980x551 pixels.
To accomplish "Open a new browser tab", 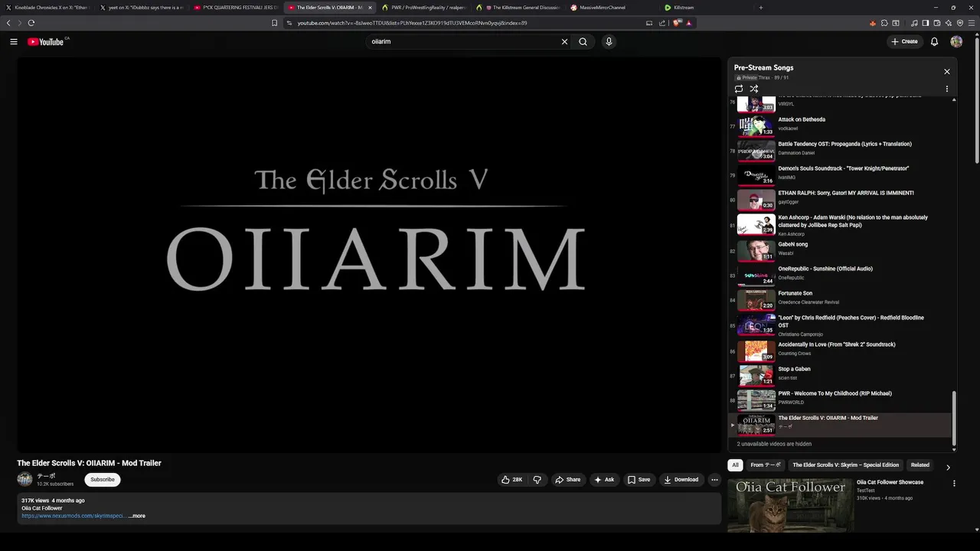I will [760, 8].
